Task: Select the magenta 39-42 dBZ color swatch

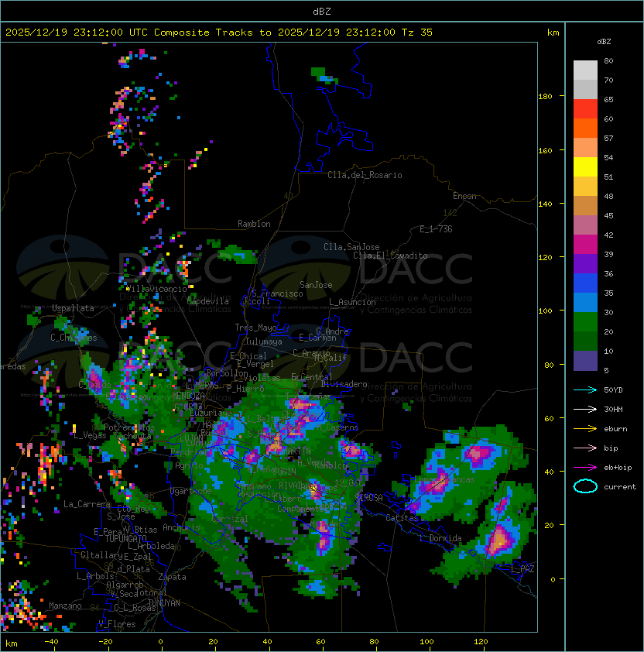Action: [585, 245]
